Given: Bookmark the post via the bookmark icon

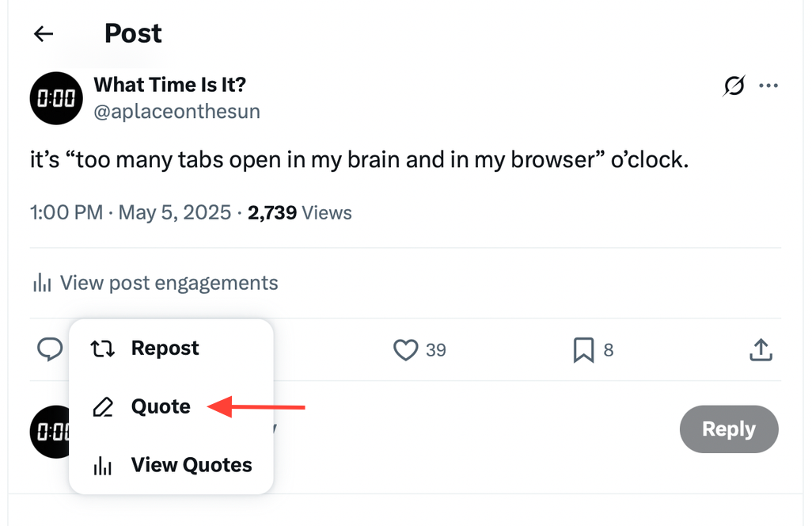Looking at the screenshot, I should (x=583, y=349).
